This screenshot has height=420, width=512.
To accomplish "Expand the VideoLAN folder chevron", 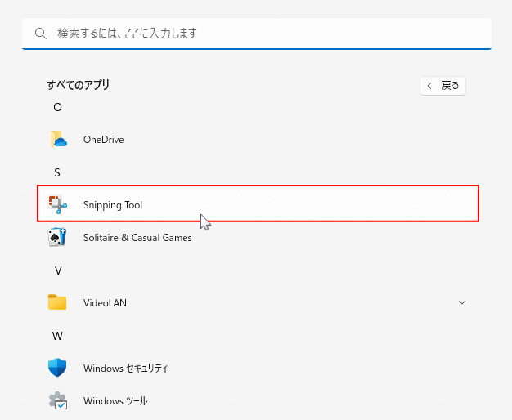I will 462,302.
